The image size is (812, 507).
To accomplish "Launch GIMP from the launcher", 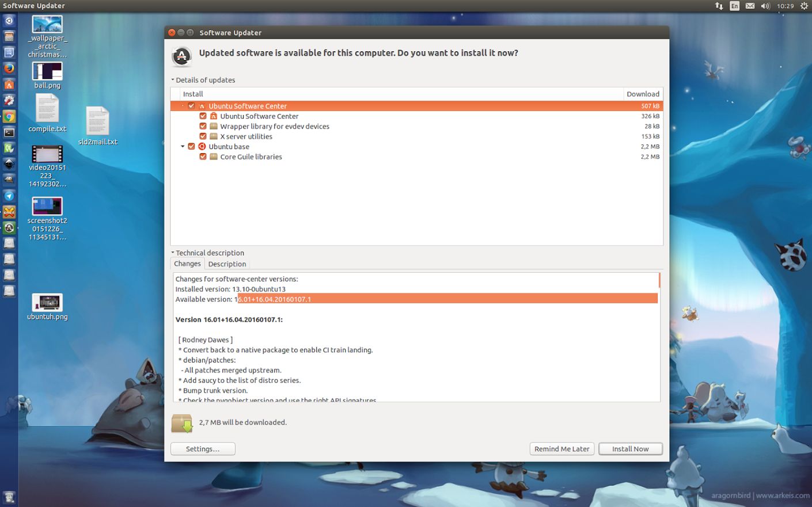I will point(9,180).
